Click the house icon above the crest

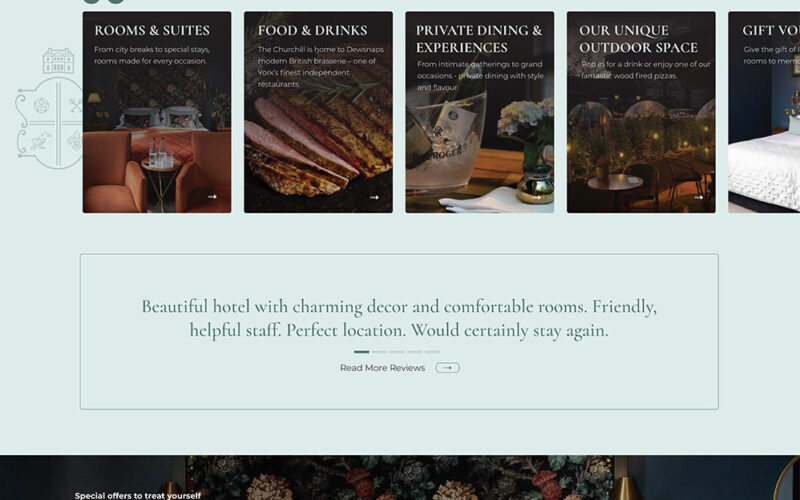pos(58,61)
